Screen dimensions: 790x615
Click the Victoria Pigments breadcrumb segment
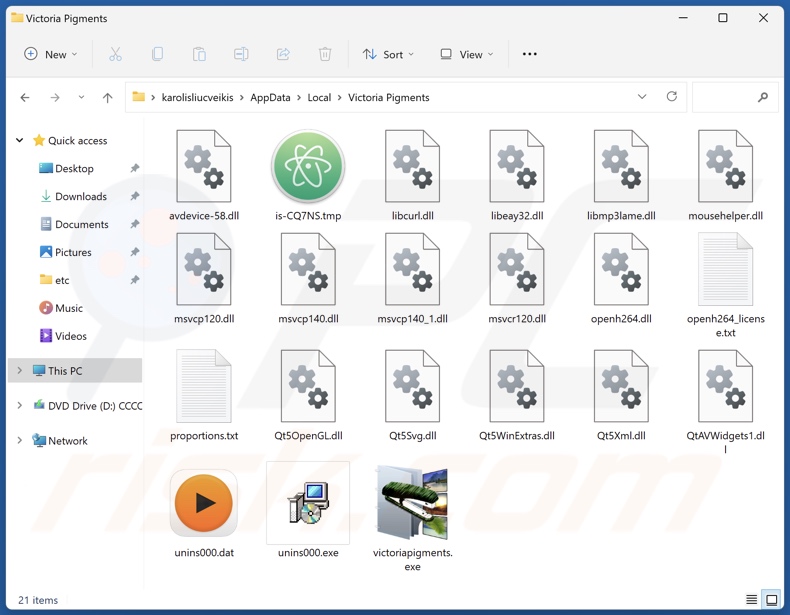coord(388,97)
